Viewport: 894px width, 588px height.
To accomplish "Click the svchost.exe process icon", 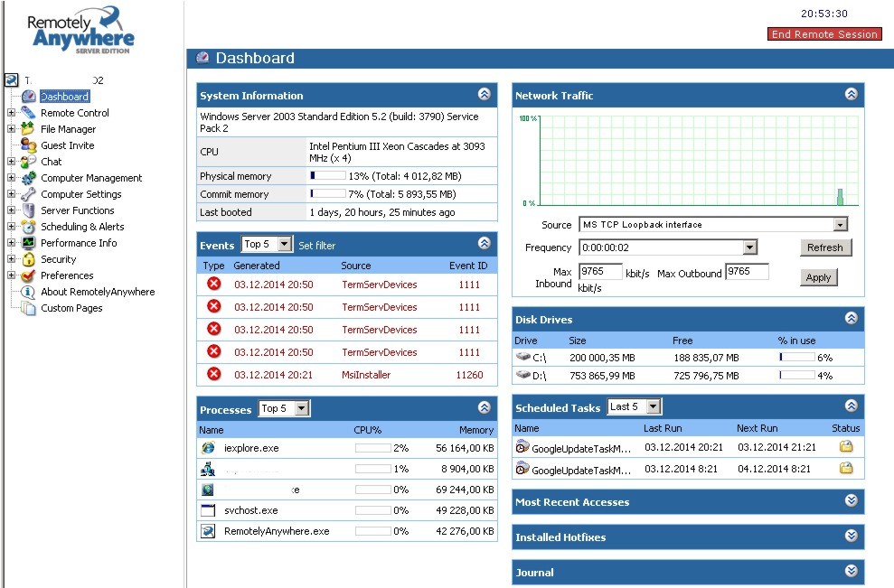I will click(x=208, y=510).
